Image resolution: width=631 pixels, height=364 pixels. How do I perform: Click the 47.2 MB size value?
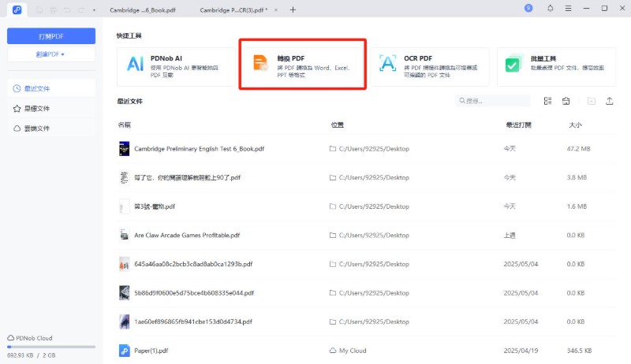click(x=578, y=149)
